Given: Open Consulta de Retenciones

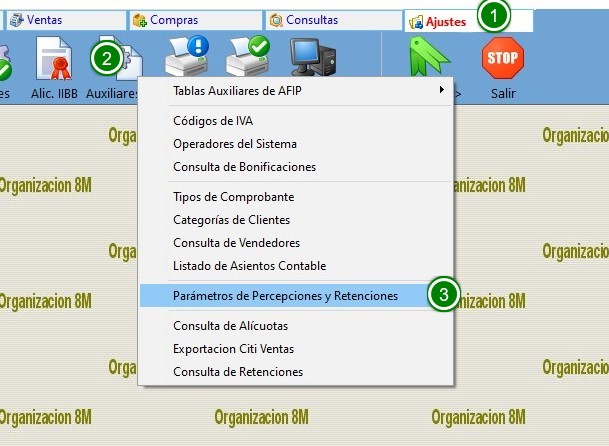Looking at the screenshot, I should pos(296,371).
